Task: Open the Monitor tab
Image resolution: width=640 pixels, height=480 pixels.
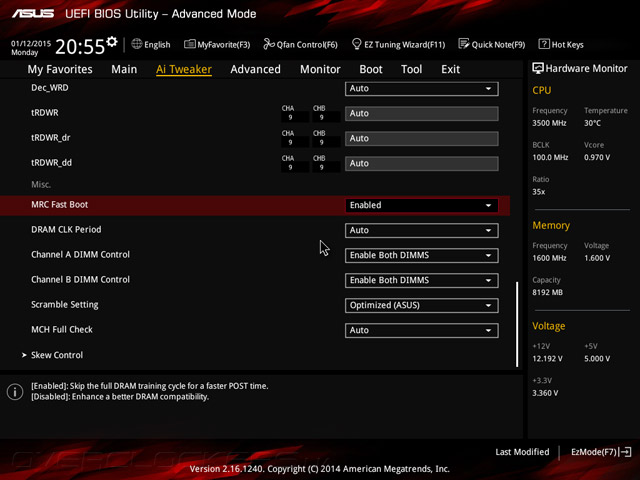Action: tap(320, 69)
